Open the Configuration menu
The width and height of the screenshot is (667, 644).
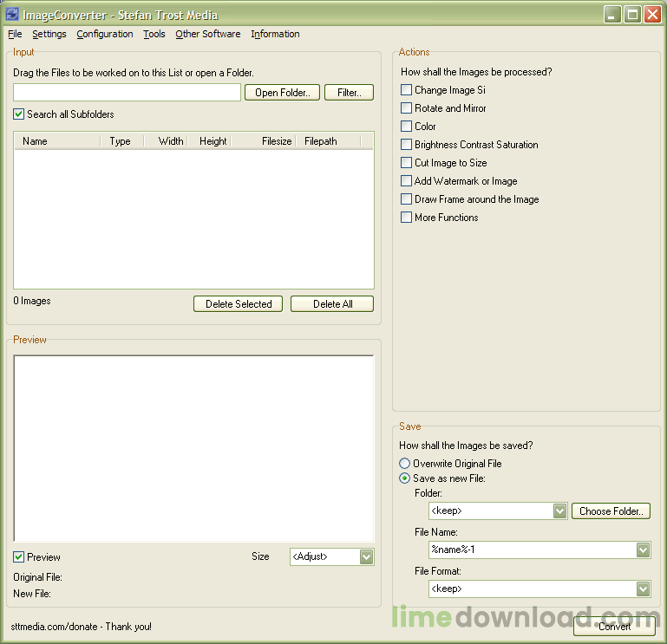point(105,35)
